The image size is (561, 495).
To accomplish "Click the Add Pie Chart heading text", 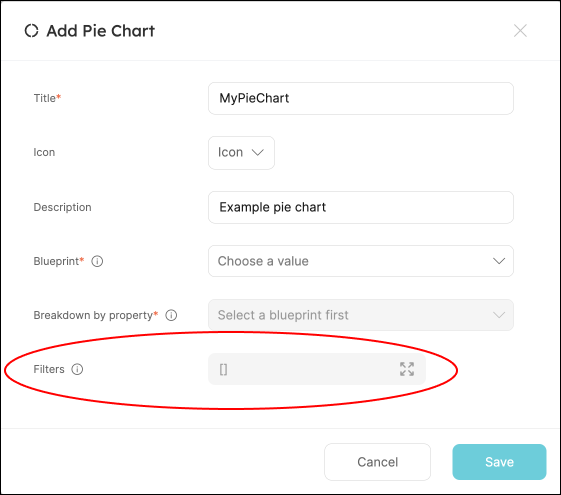I will click(101, 31).
